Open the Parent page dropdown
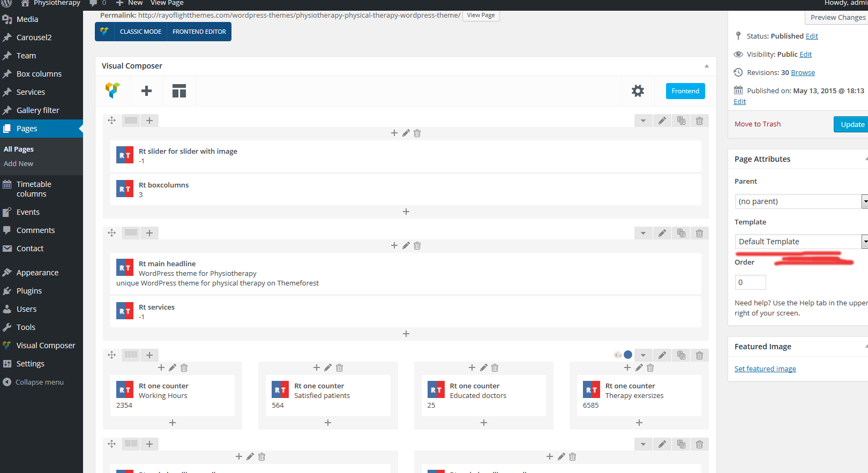The width and height of the screenshot is (868, 473). tap(801, 201)
